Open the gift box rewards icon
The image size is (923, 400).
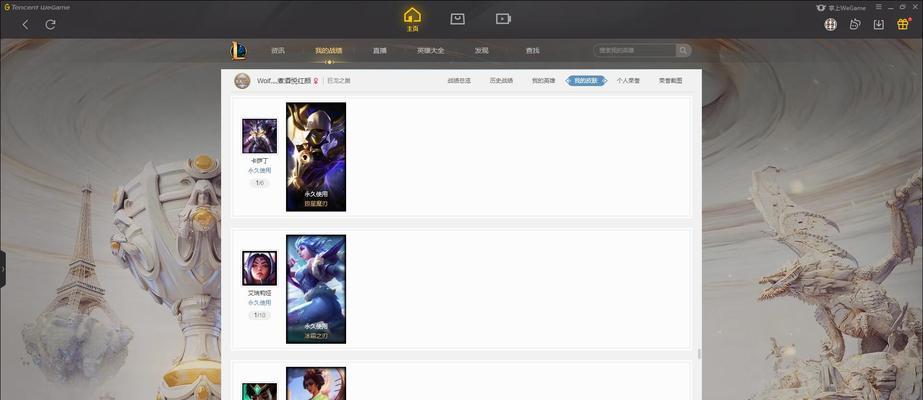point(903,24)
